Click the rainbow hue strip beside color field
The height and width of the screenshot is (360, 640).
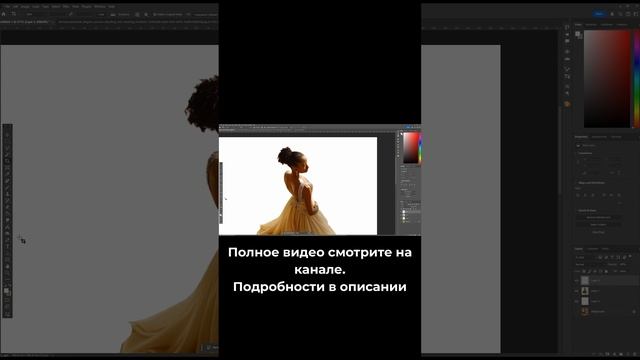click(637, 79)
